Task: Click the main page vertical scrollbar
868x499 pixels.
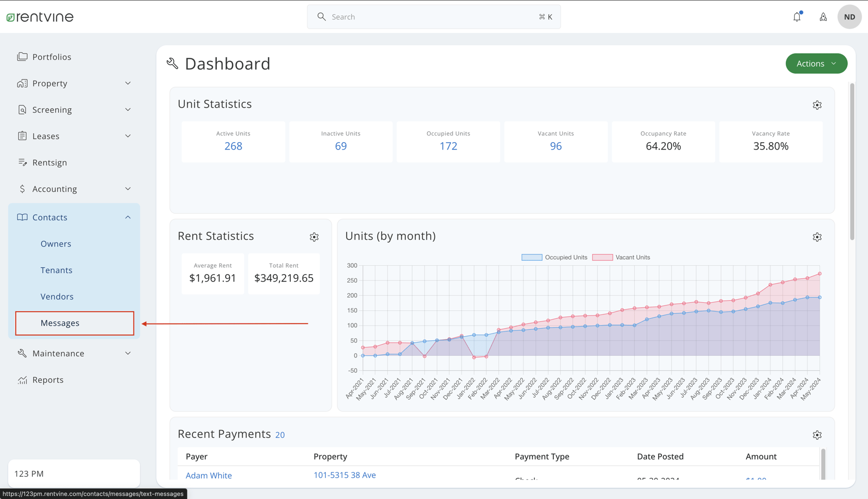Action: coord(852,162)
